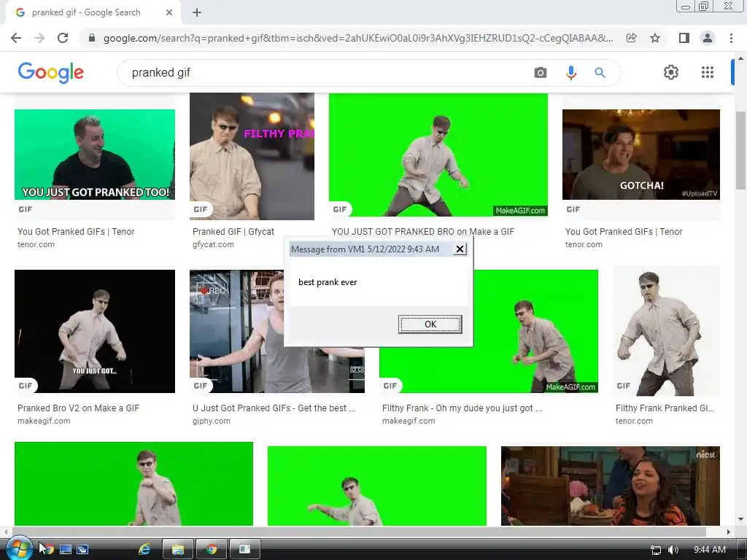This screenshot has width=747, height=560.
Task: Click the Message from VM1 title bar
Action: [371, 249]
